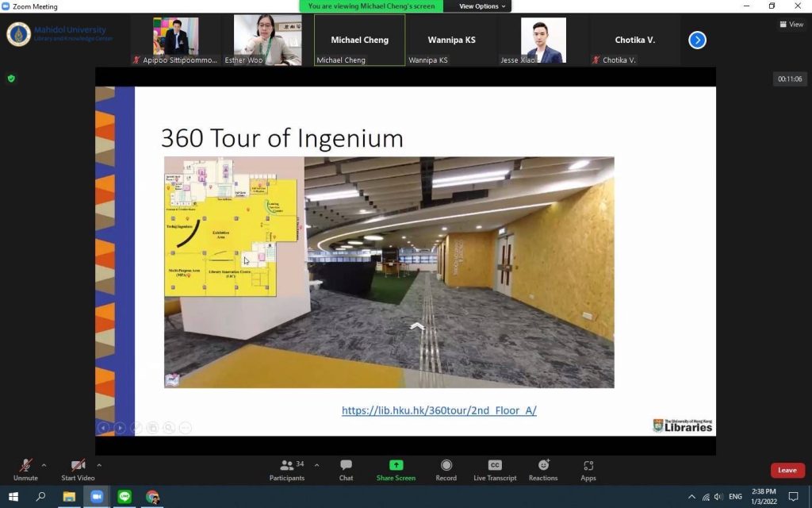The height and width of the screenshot is (508, 812).
Task: Show next participants with blue arrow
Action: click(697, 40)
